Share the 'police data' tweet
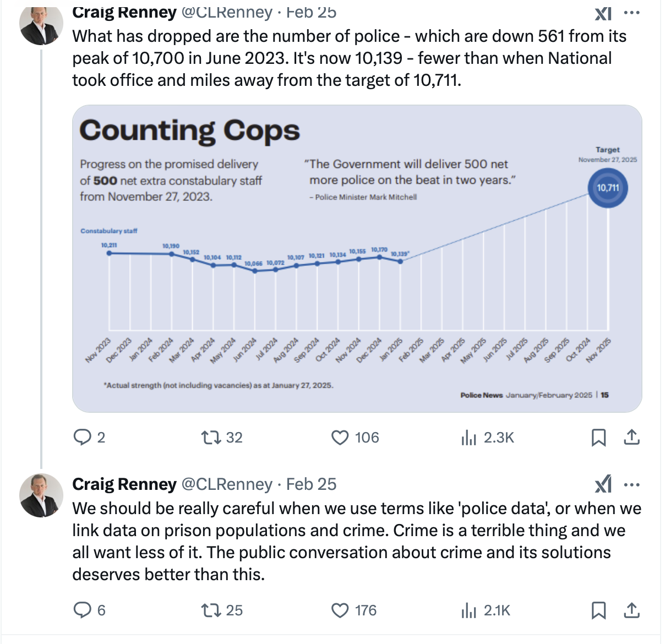 631,610
